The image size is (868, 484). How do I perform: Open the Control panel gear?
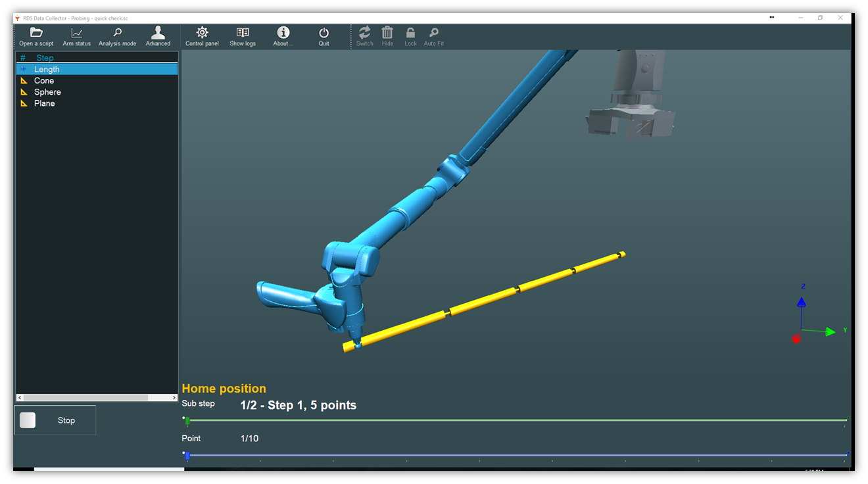click(x=202, y=36)
